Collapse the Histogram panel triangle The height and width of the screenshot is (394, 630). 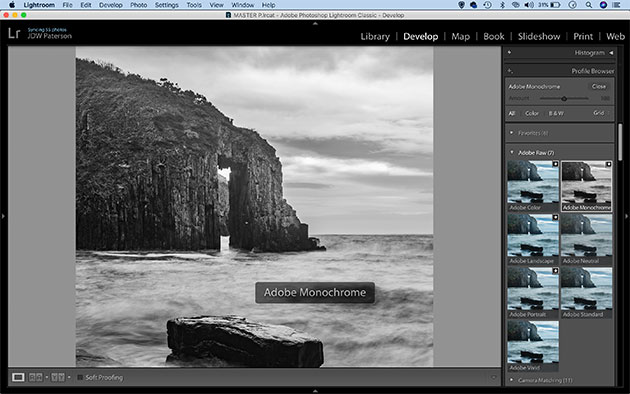(611, 53)
